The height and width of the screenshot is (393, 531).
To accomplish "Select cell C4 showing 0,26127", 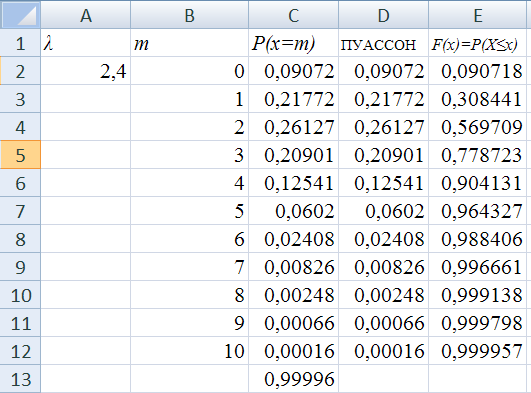I will click(x=293, y=127).
